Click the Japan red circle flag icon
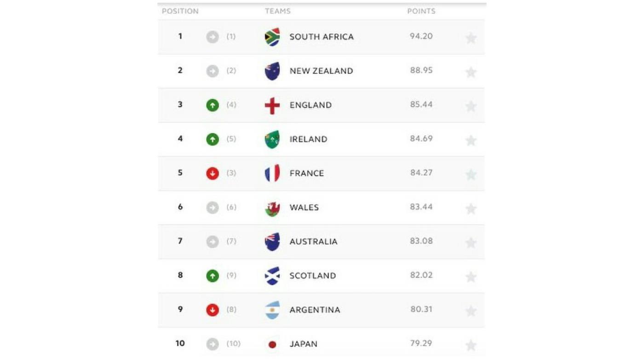The width and height of the screenshot is (644, 359). (x=272, y=344)
